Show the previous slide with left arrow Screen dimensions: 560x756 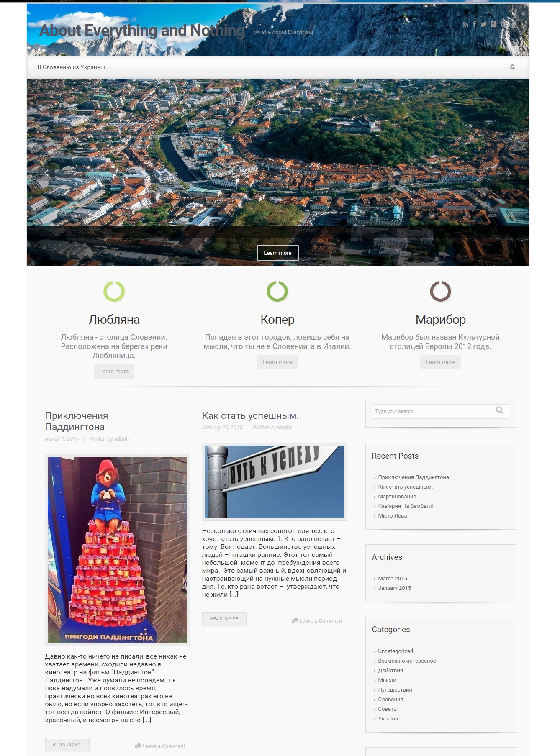pos(46,173)
